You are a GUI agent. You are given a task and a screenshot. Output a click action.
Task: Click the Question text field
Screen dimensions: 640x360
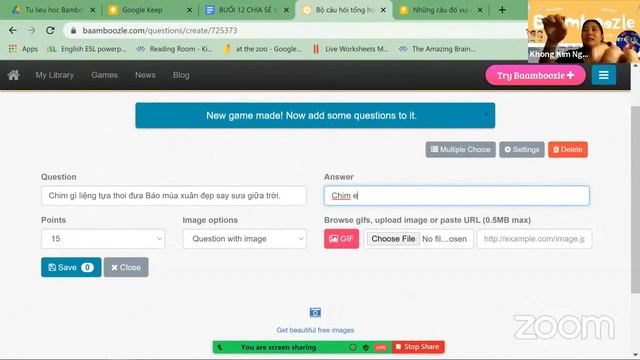click(x=173, y=196)
